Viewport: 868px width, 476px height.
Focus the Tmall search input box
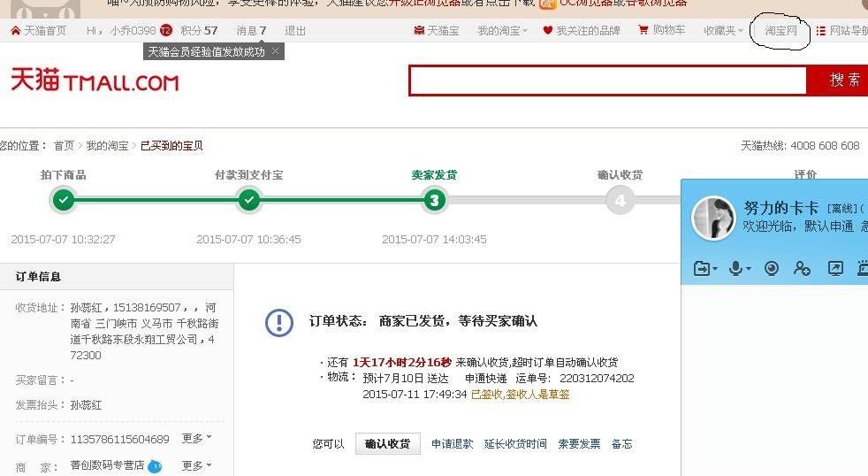point(608,81)
